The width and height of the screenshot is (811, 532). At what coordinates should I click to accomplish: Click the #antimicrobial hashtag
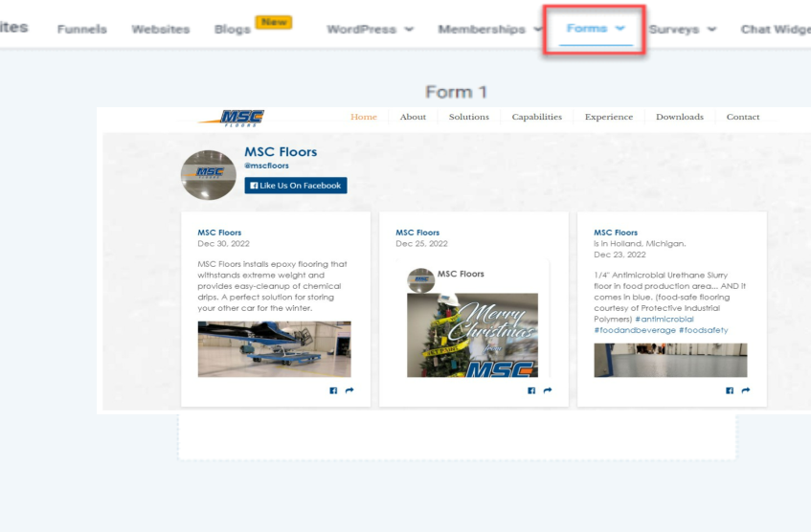pos(665,319)
